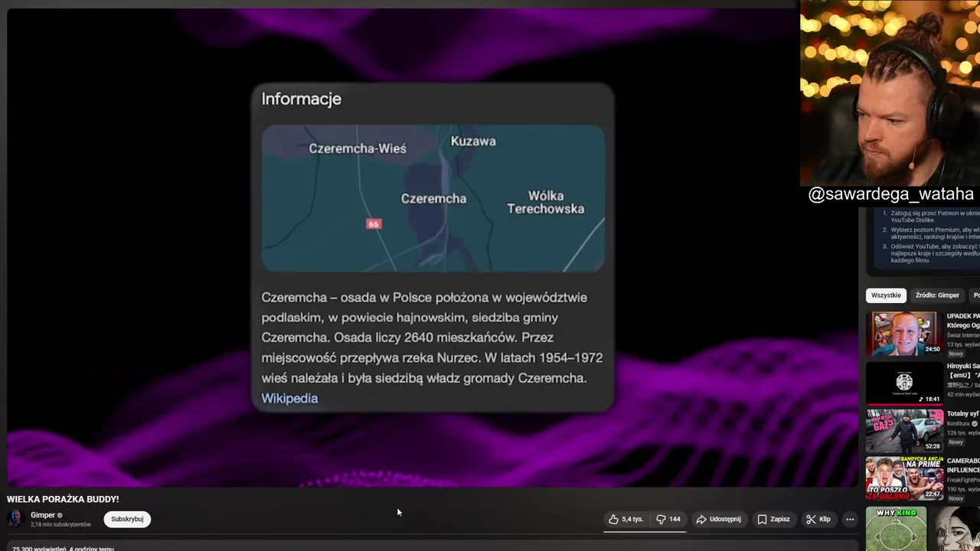The height and width of the screenshot is (551, 980).
Task: Click the Czeremcha-Wieś map label
Action: [358, 148]
